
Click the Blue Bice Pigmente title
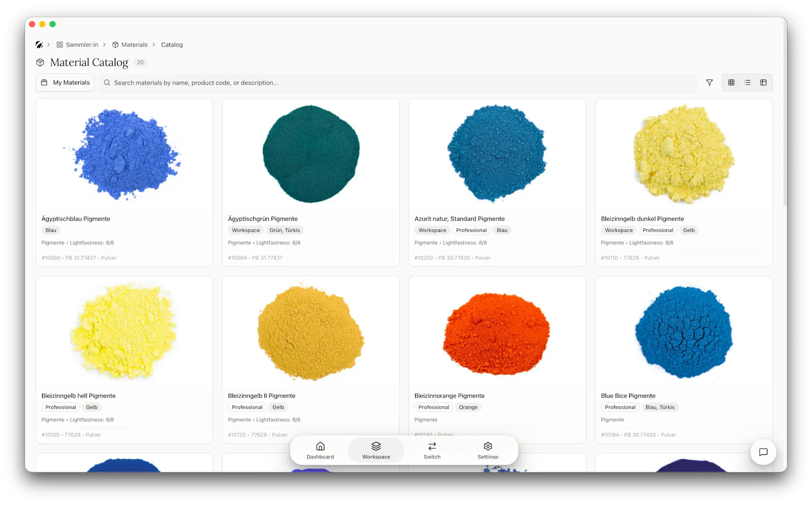pos(628,396)
